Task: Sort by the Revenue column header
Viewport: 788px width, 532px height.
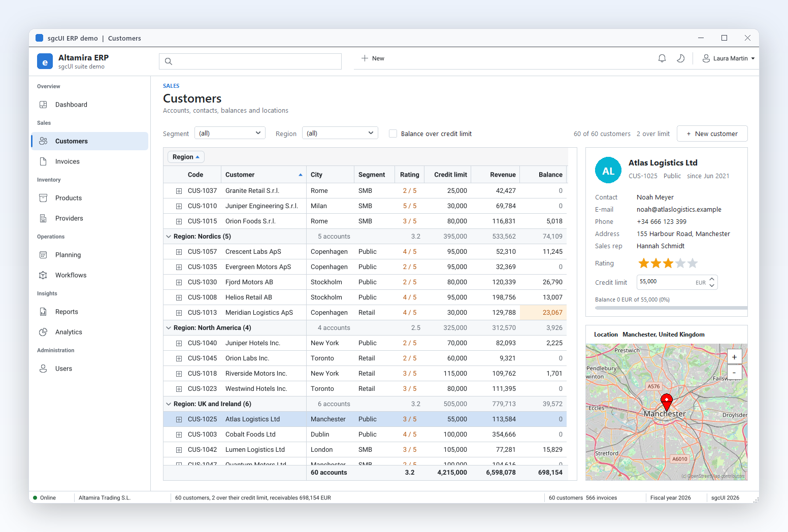Action: pos(496,175)
